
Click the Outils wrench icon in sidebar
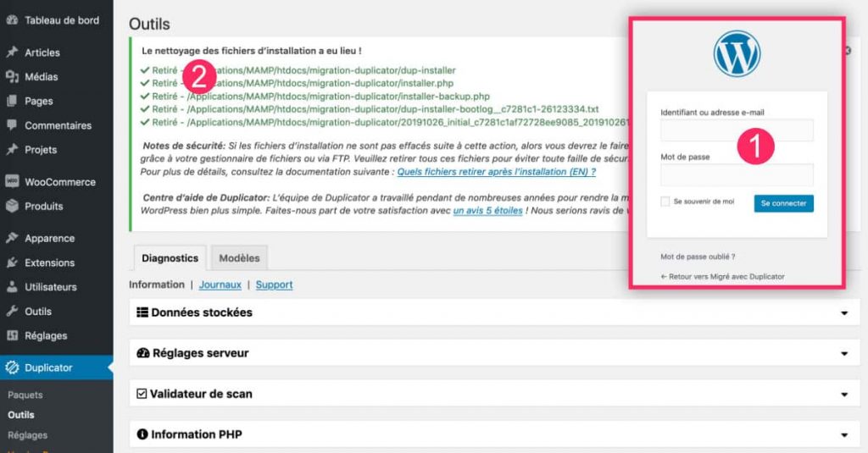point(12,311)
